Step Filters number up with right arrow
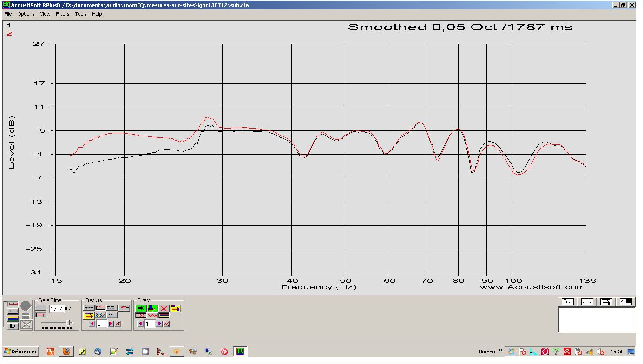The height and width of the screenshot is (364, 643). (x=159, y=324)
